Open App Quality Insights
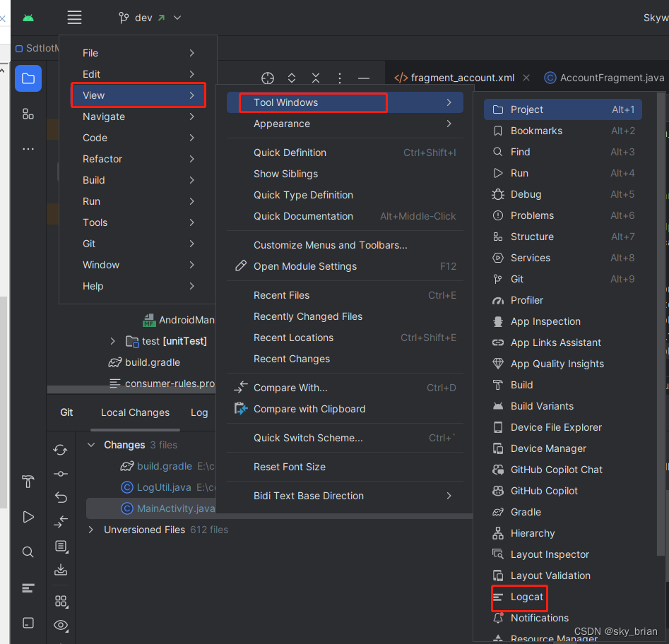The height and width of the screenshot is (644, 669). (563, 364)
